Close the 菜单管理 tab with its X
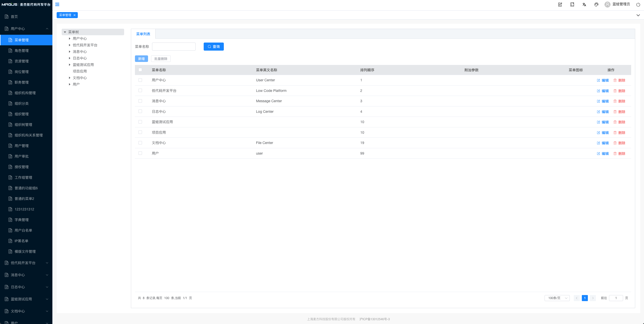Viewport: 644px width, 324px height. [x=75, y=15]
